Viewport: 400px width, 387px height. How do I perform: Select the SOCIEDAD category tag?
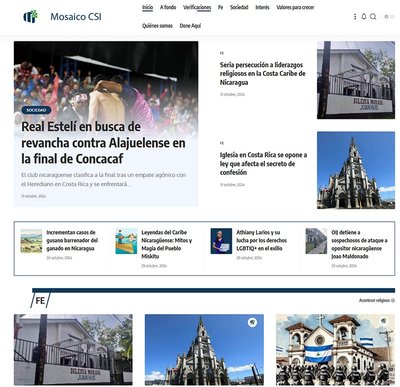click(36, 110)
